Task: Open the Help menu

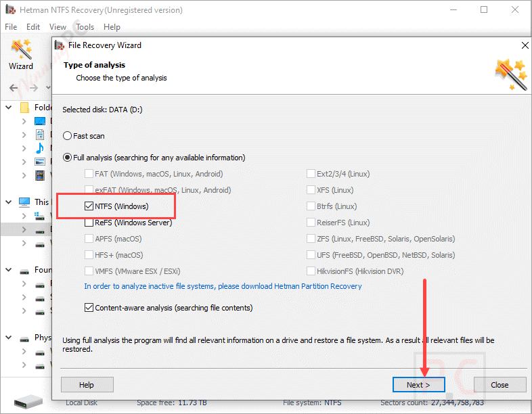Action: pyautogui.click(x=112, y=27)
